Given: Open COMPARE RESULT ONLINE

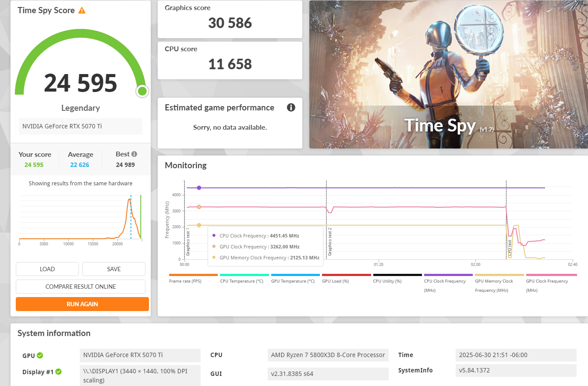Looking at the screenshot, I should [x=81, y=287].
